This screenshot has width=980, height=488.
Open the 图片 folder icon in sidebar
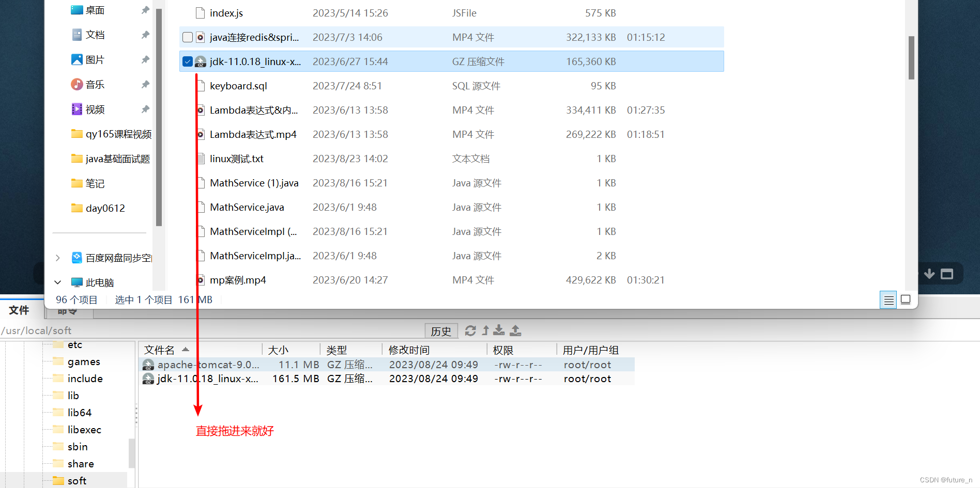(x=77, y=59)
